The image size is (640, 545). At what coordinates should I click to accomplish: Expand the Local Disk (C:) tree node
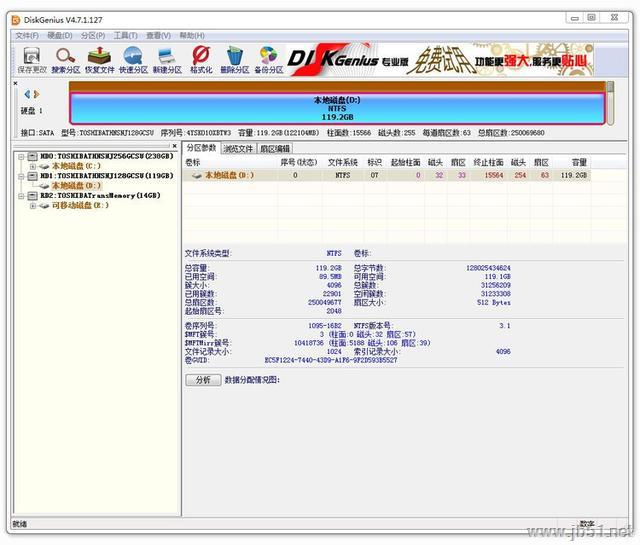pos(33,166)
